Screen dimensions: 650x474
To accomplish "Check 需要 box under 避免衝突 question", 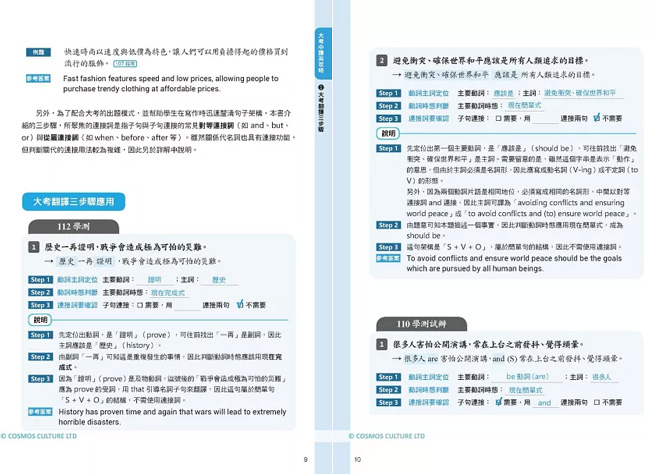I will pyautogui.click(x=498, y=119).
